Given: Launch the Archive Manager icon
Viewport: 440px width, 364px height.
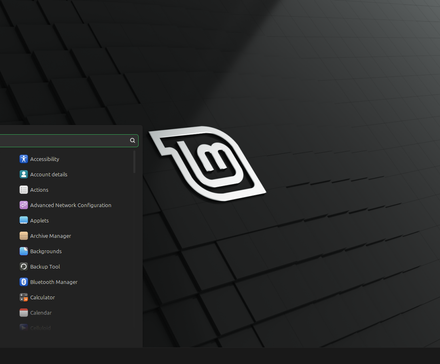Looking at the screenshot, I should click(x=24, y=236).
